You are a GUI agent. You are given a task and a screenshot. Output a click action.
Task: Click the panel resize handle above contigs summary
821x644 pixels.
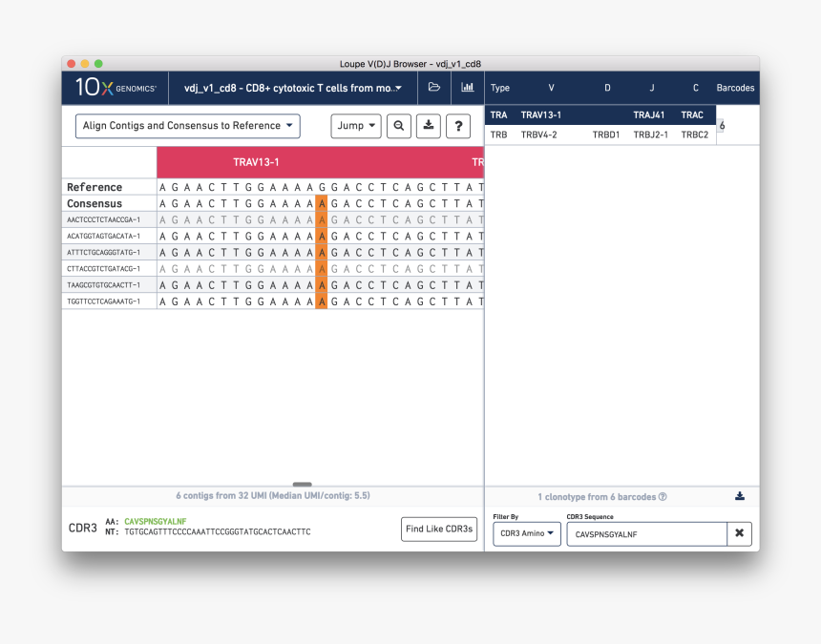tap(303, 485)
